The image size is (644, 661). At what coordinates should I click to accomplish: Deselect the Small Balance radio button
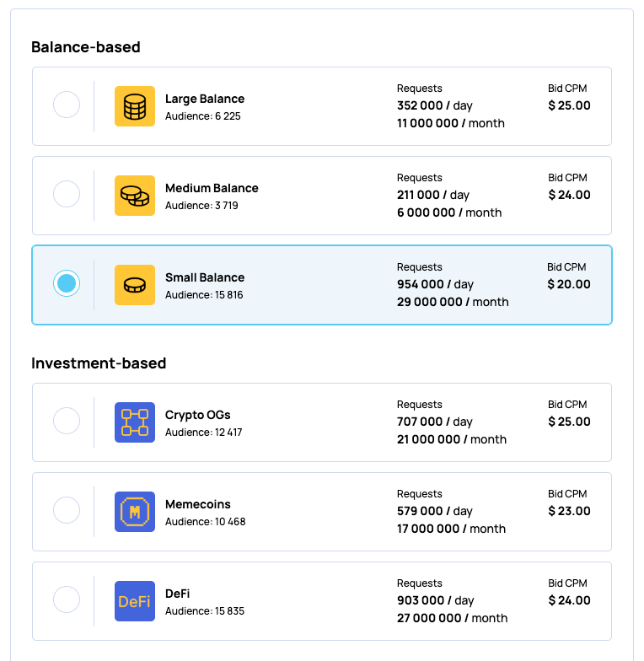[67, 284]
